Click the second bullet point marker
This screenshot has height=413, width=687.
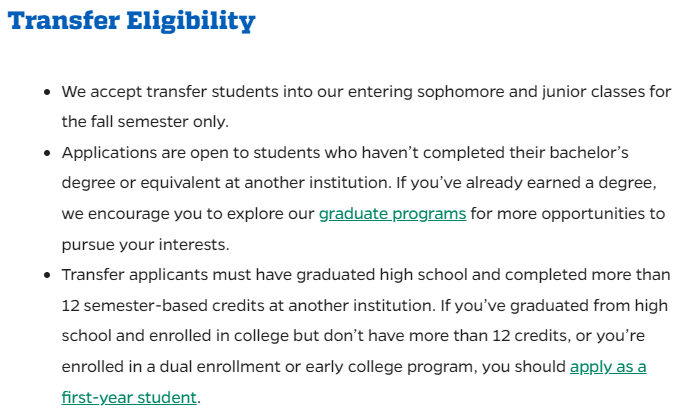coord(47,153)
